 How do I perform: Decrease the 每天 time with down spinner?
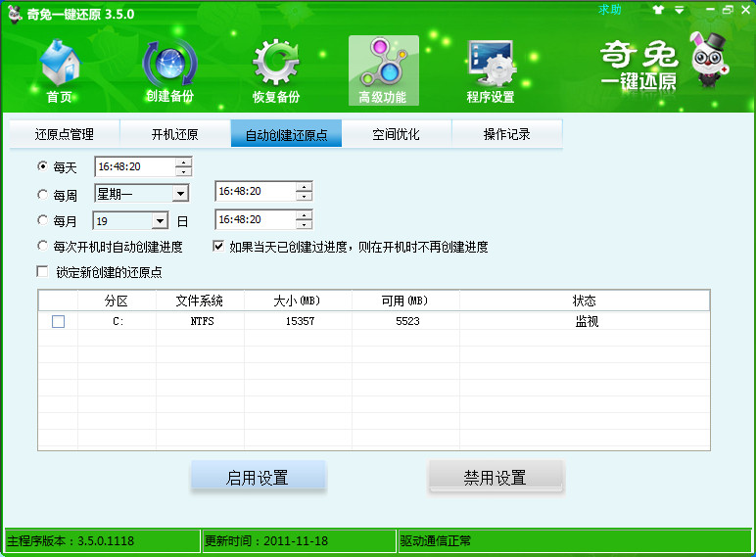184,171
